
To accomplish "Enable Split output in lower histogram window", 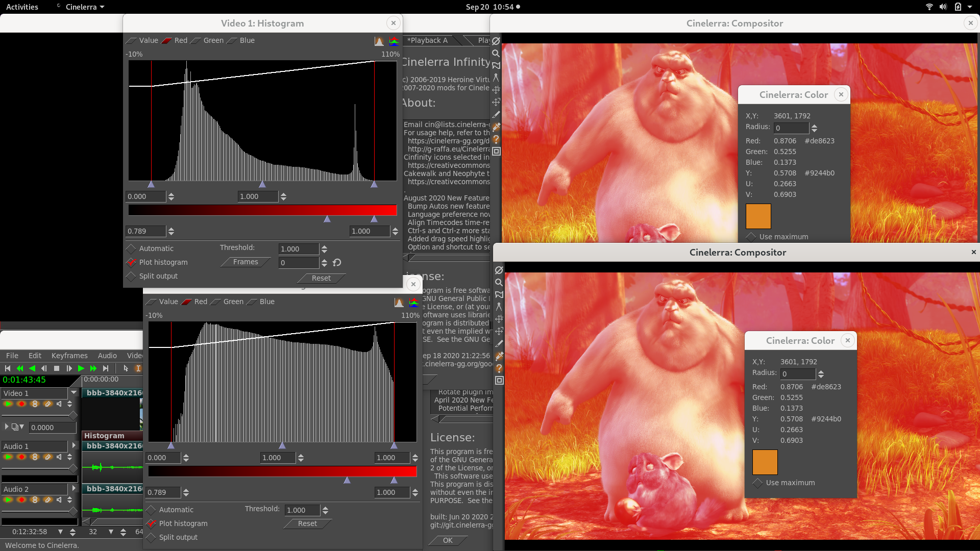I will tap(151, 537).
